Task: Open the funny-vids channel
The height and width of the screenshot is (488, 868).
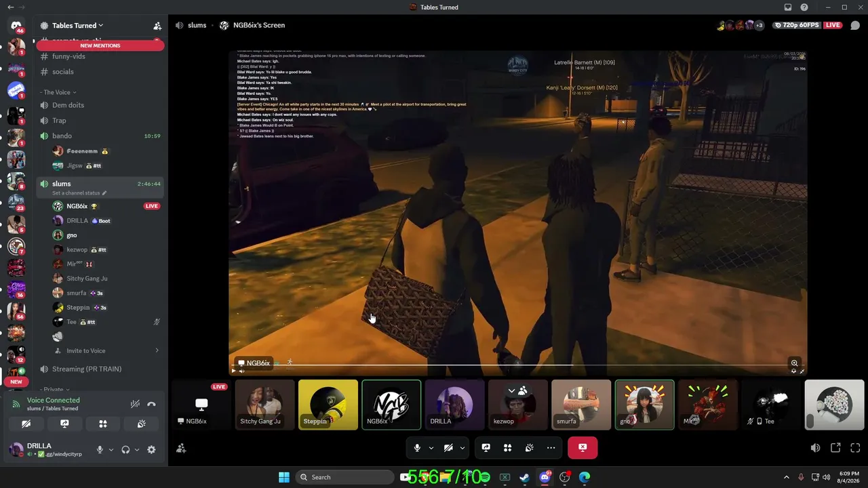Action: pyautogui.click(x=99, y=56)
